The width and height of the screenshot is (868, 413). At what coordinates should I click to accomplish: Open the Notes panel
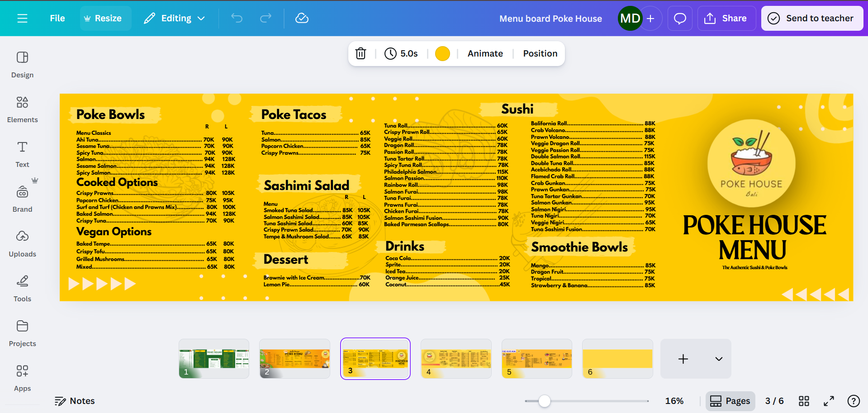(75, 401)
